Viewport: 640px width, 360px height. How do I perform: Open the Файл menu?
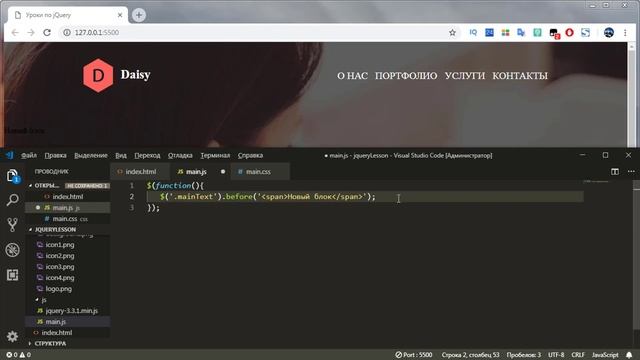pyautogui.click(x=29, y=156)
